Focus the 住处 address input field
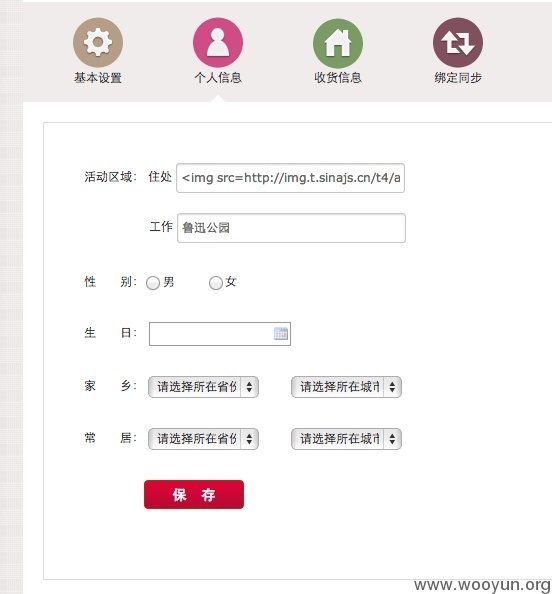The width and height of the screenshot is (552, 594). (291, 178)
